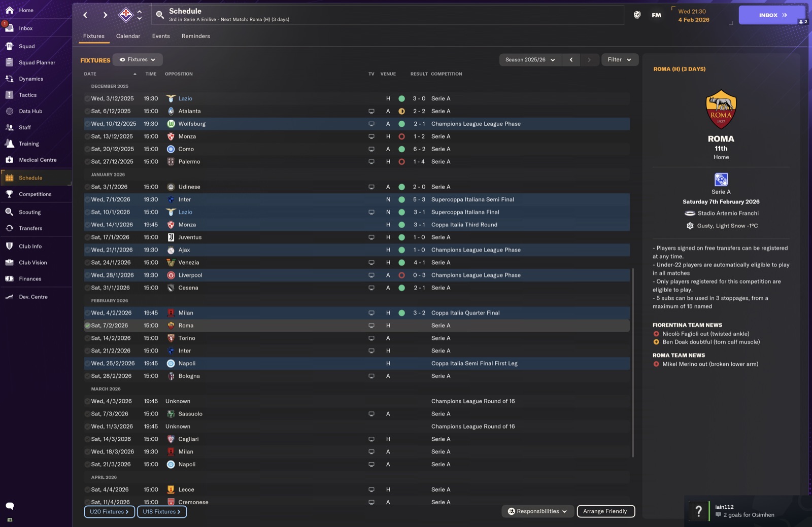Viewport: 812px width, 527px height.
Task: Open the Season 2025/26 dropdown
Action: click(x=530, y=60)
